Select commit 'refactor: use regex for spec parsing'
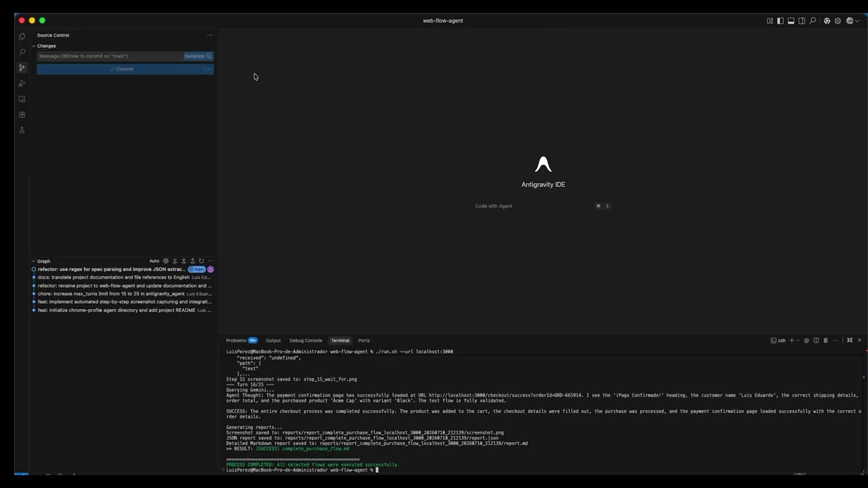 (x=111, y=269)
